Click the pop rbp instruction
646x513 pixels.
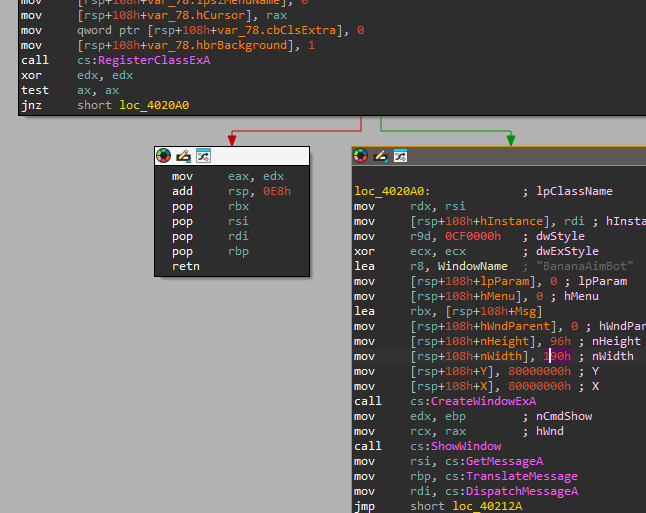coord(211,251)
